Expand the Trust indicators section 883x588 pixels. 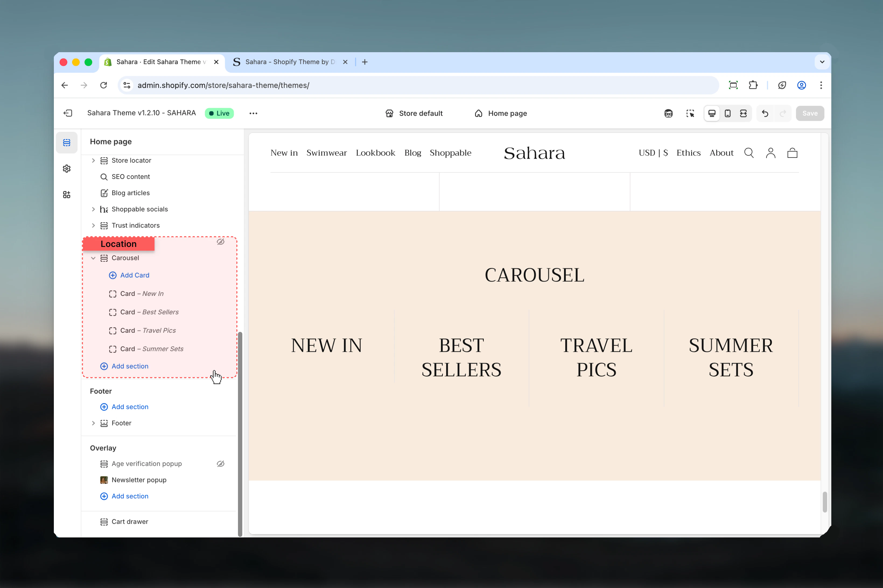93,225
